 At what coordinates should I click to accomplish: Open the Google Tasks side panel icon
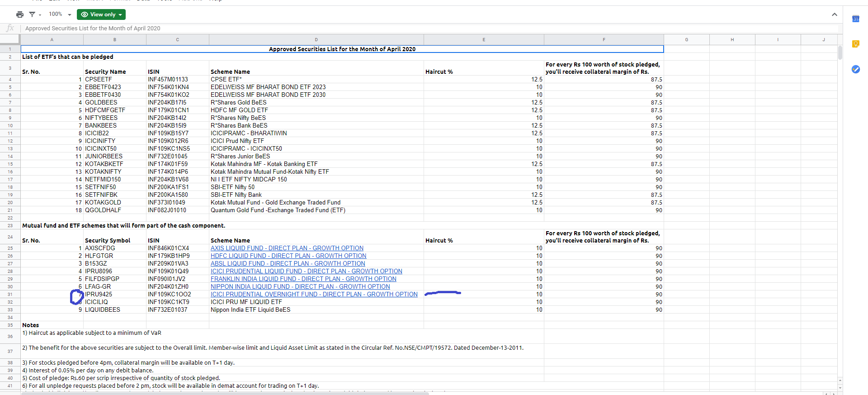[x=855, y=69]
